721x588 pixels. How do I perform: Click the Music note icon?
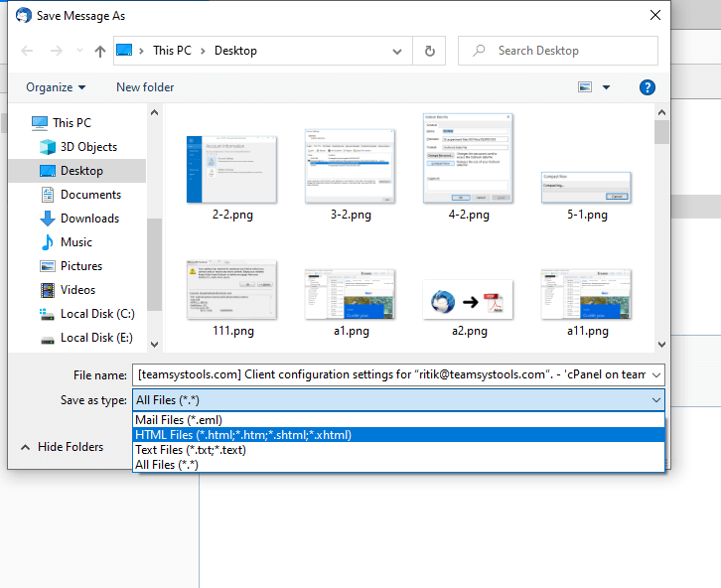click(x=48, y=242)
